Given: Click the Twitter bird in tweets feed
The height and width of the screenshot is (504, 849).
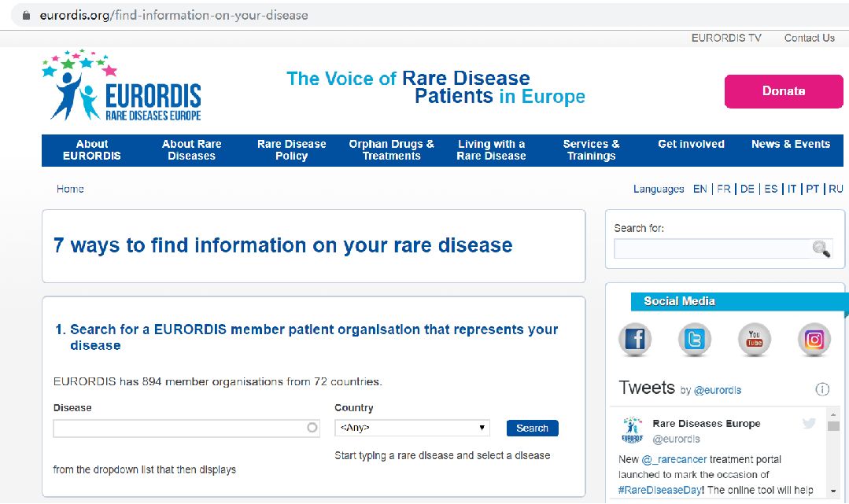Looking at the screenshot, I should click(809, 424).
